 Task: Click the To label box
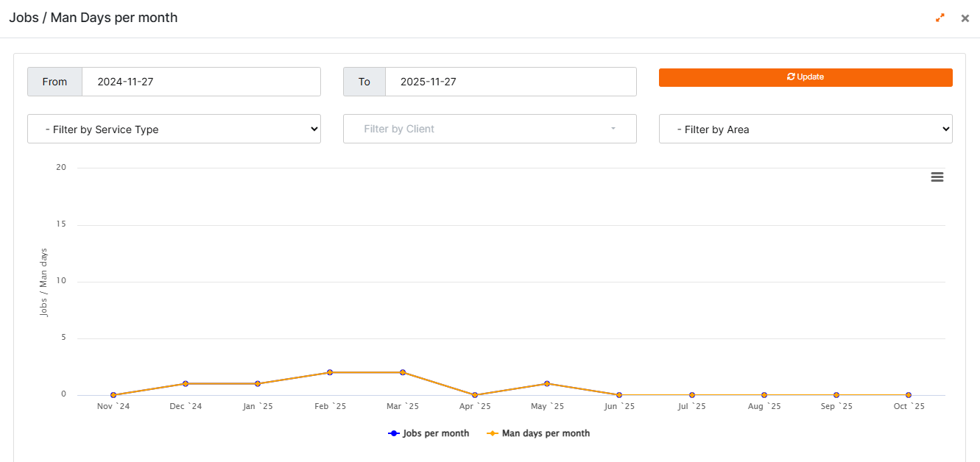coord(364,82)
